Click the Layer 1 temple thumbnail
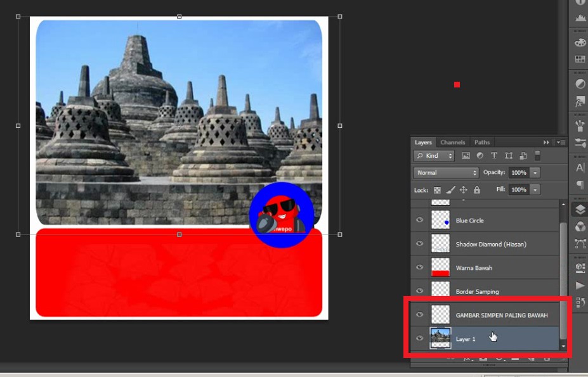 (440, 338)
